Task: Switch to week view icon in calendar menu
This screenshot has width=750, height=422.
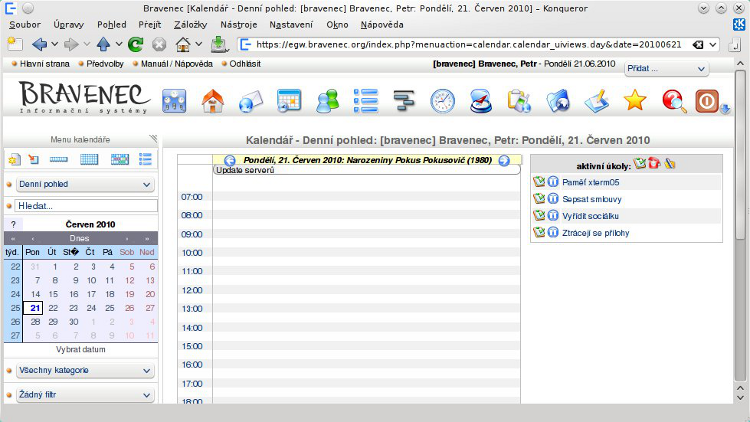Action: tap(58, 159)
